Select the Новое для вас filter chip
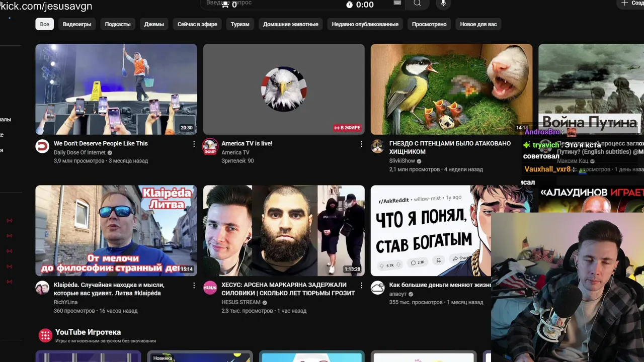Viewport: 644px width, 362px height. (x=478, y=24)
